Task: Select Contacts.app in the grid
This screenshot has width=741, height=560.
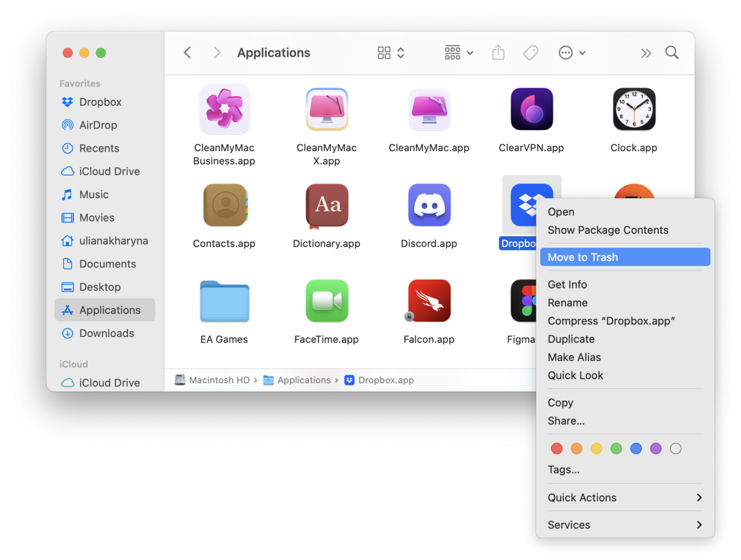Action: [224, 205]
